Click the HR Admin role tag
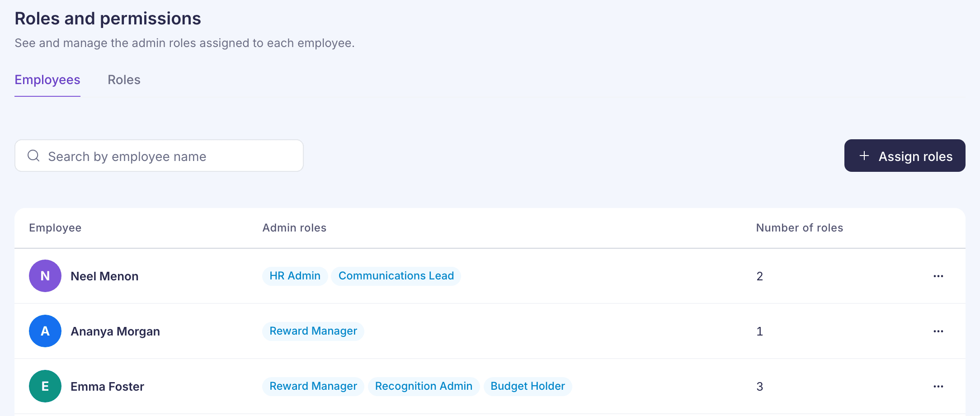The image size is (980, 416). (295, 276)
